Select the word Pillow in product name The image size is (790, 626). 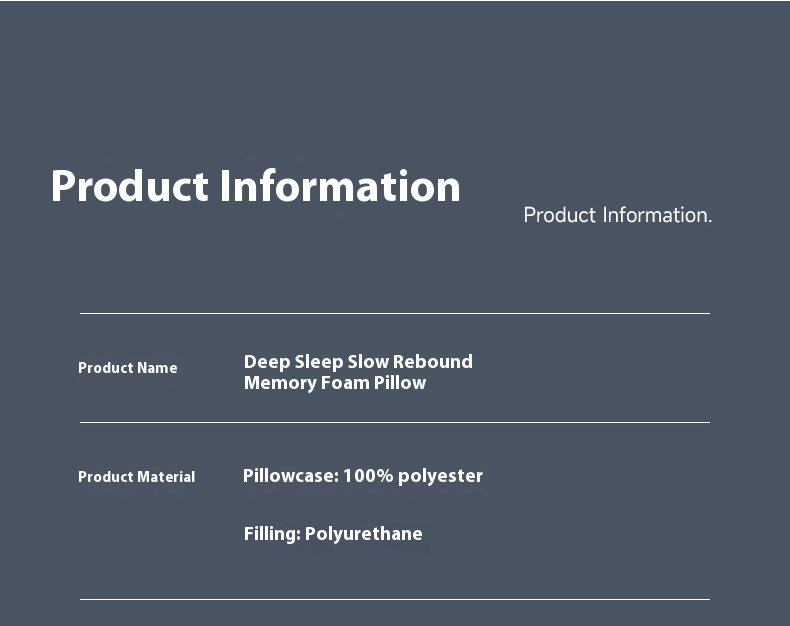pos(400,383)
